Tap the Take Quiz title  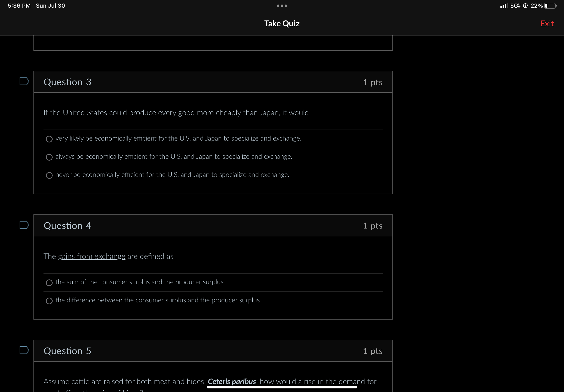(x=282, y=24)
